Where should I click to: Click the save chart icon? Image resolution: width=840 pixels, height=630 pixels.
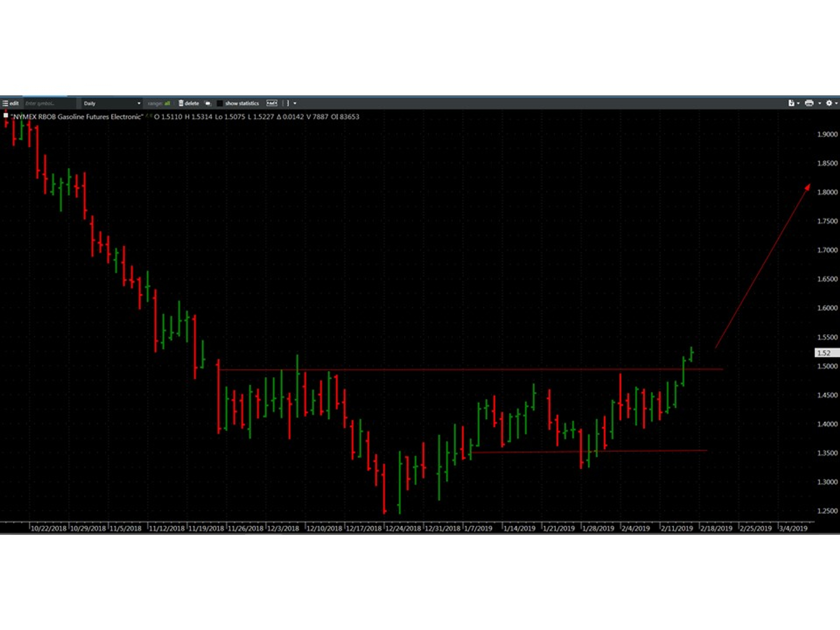[791, 103]
